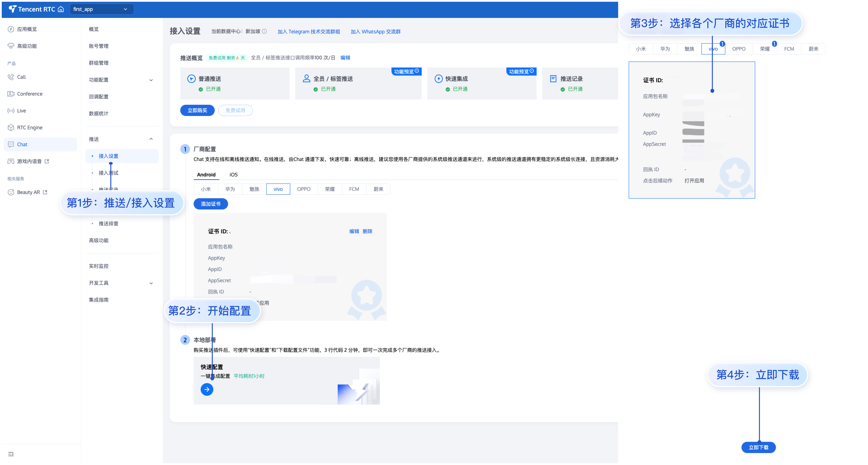Select the 华为 vendor tab

(230, 189)
